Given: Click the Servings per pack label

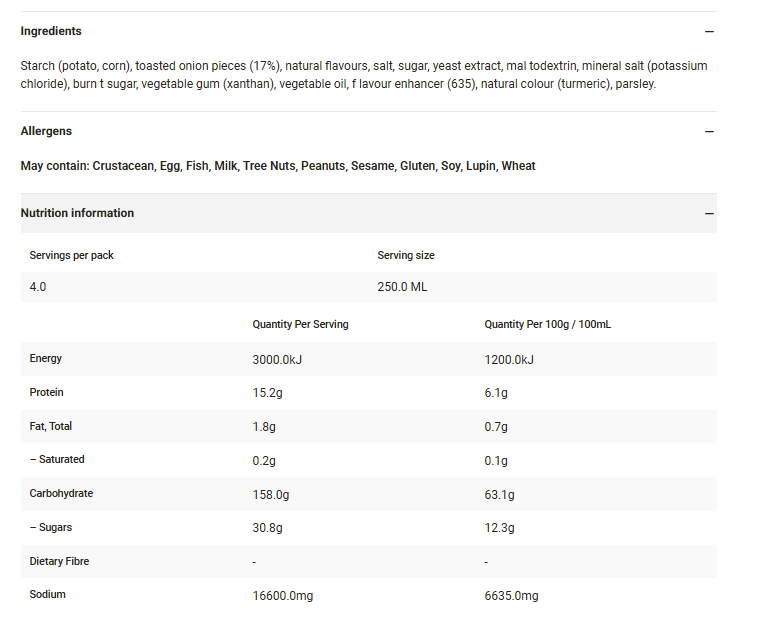Looking at the screenshot, I should click(72, 255).
